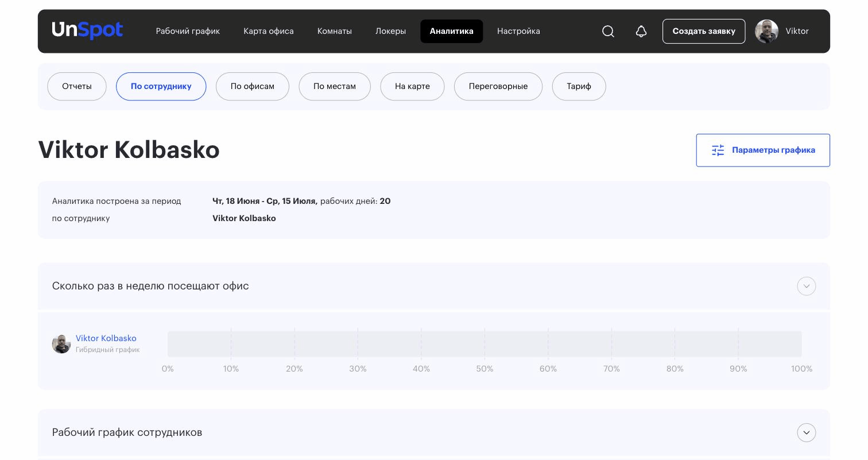Switch to the По офисам tab

[x=253, y=86]
